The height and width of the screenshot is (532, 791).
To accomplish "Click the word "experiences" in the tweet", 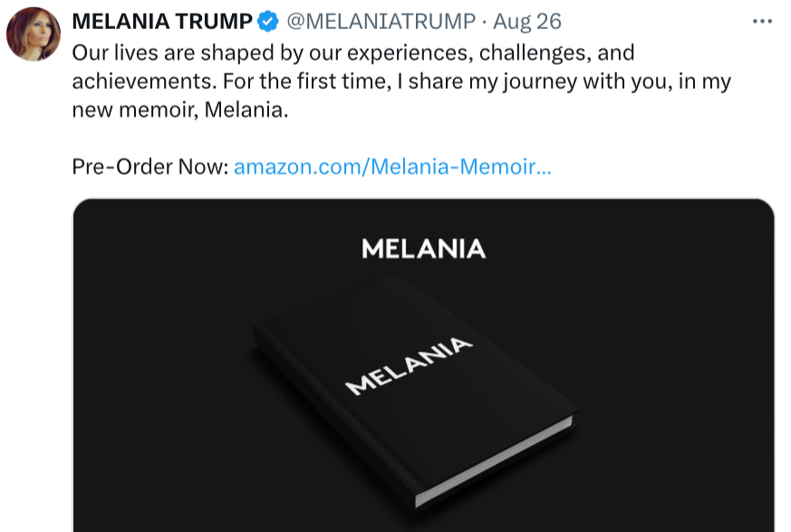I will (x=392, y=53).
